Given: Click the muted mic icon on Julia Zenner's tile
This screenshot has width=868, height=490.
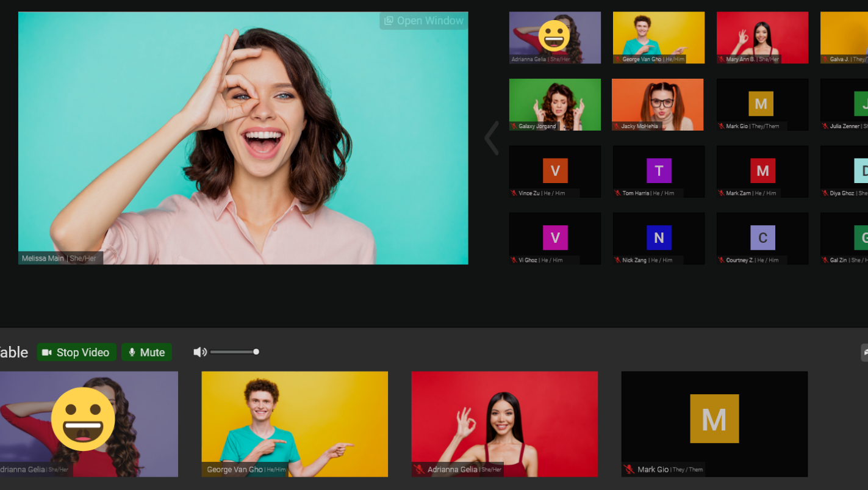Looking at the screenshot, I should [825, 126].
